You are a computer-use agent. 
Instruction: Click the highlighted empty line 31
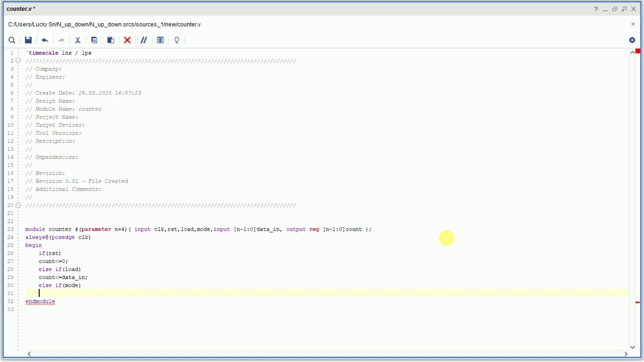click(327, 293)
